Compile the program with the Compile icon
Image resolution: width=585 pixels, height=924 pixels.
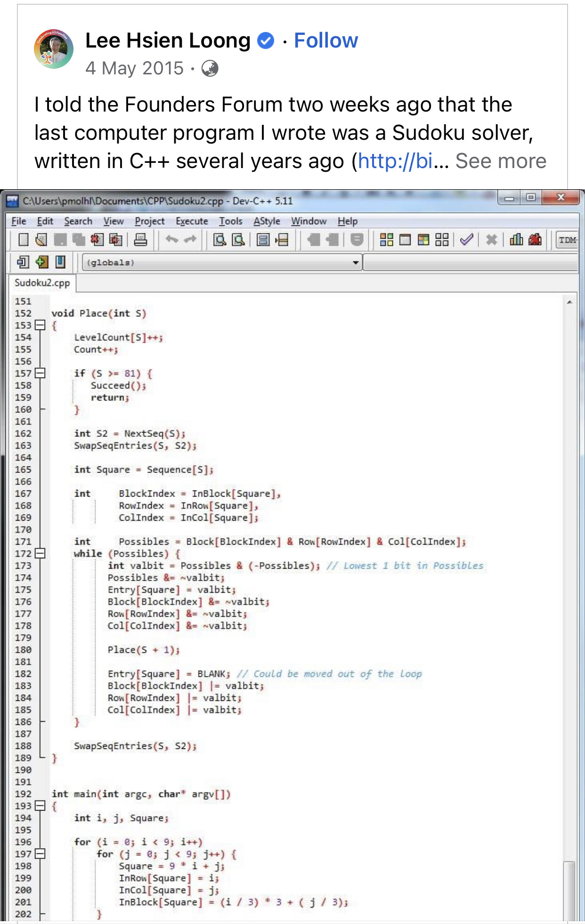click(x=386, y=240)
